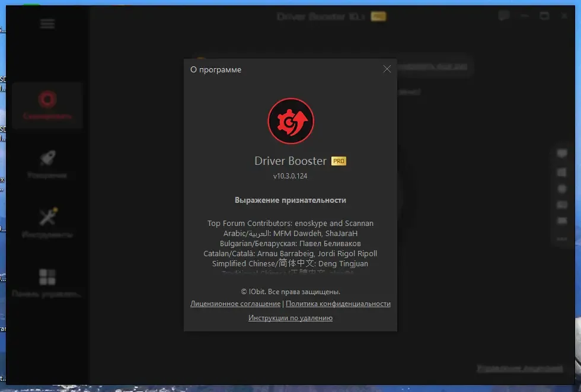Click the Simplified Chinese Deng Tingjuan line
Screen dimensions: 581x392
pyautogui.click(x=290, y=263)
